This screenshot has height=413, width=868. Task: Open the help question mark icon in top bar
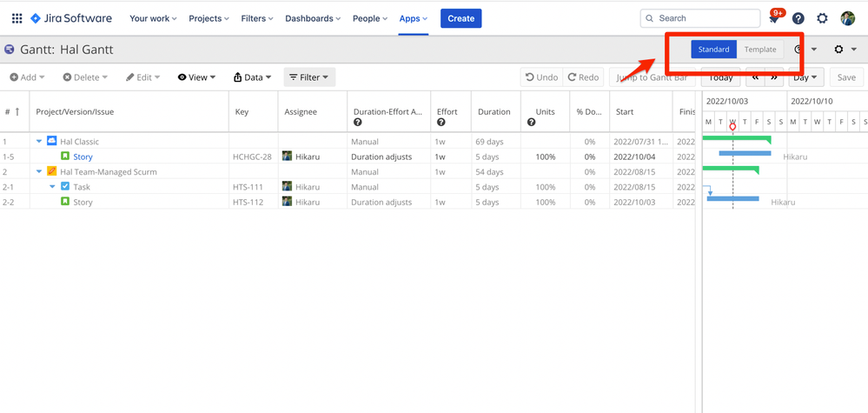pos(798,18)
